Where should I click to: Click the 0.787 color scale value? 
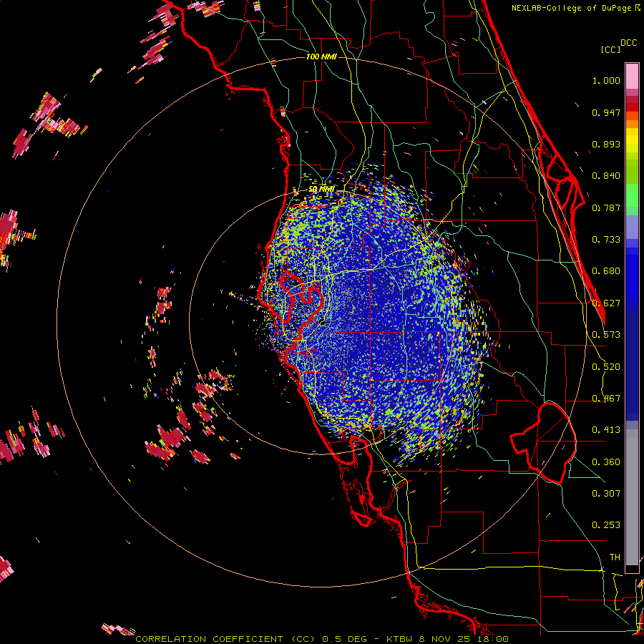606,208
